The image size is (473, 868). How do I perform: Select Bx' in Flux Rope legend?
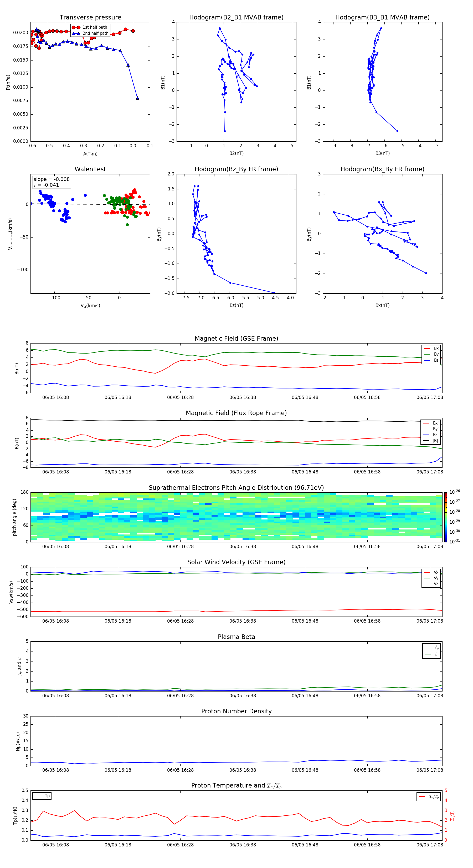click(x=431, y=423)
